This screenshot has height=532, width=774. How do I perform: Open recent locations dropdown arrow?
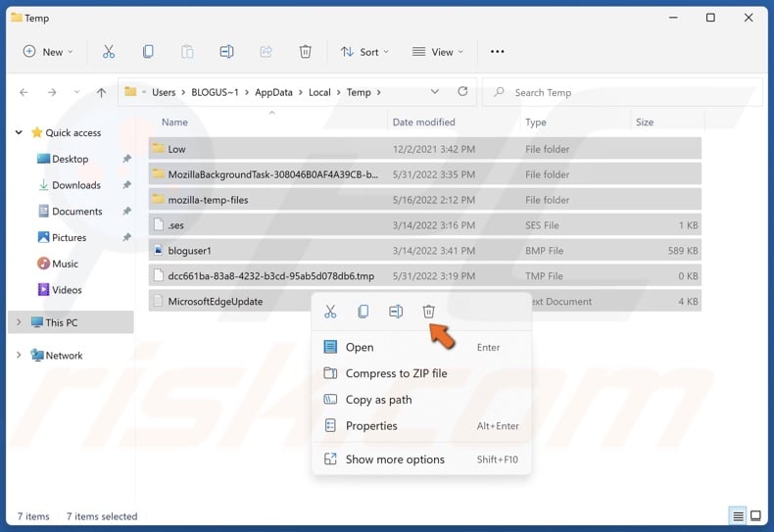[76, 92]
